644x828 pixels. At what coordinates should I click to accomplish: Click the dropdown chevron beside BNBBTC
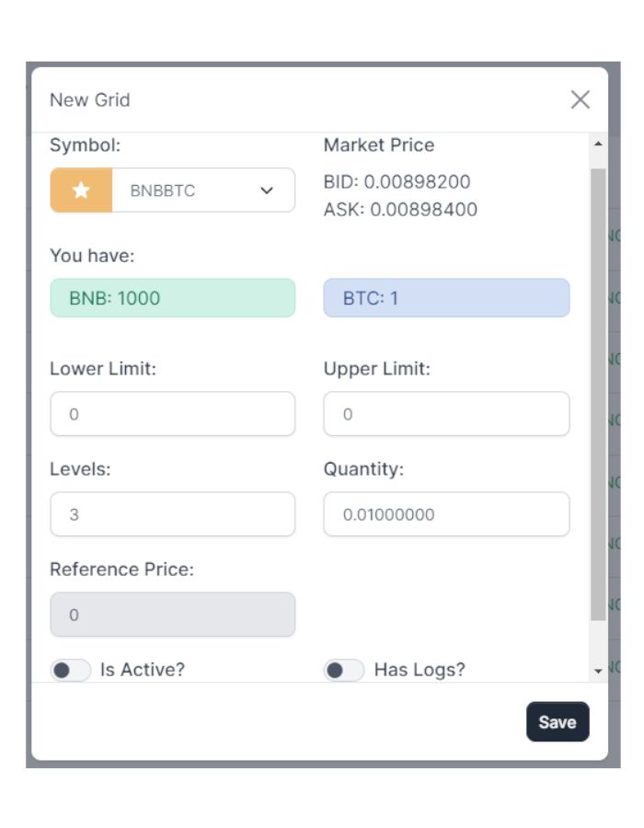(267, 190)
